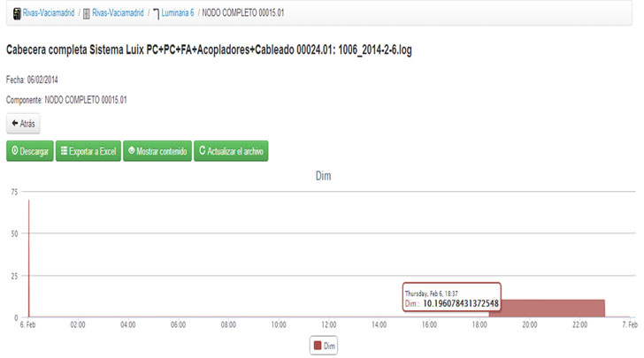This screenshot has height=358, width=644.
Task: Toggle the Dim series via legend label
Action: pyautogui.click(x=327, y=346)
